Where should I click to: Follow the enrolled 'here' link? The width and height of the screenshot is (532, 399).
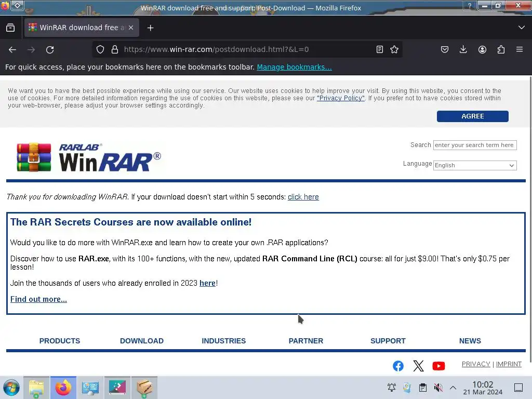(207, 283)
